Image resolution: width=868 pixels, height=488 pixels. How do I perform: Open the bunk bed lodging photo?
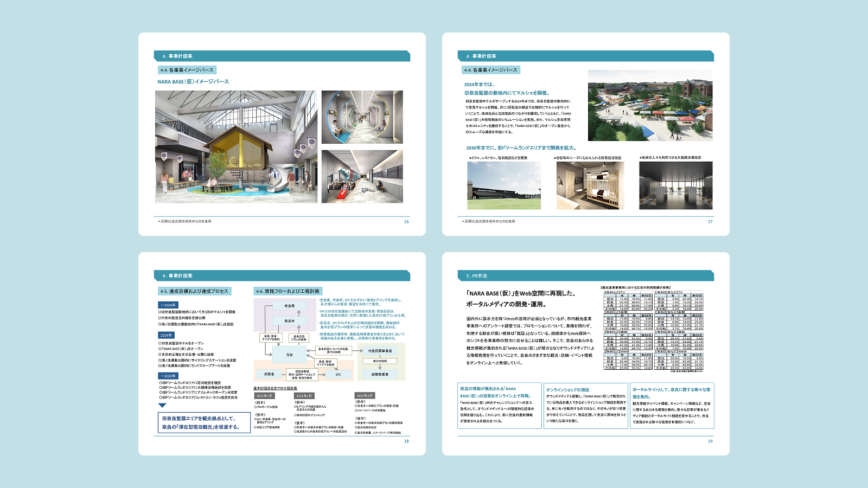(590, 185)
